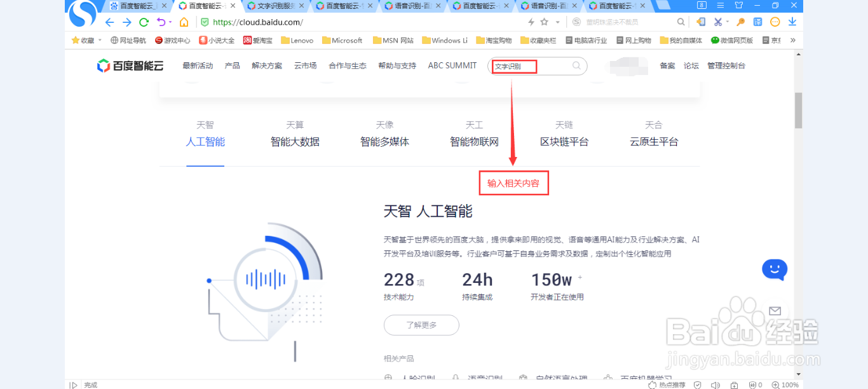Click the blue translate icon in toolbar
This screenshot has width=868, height=389.
[757, 22]
